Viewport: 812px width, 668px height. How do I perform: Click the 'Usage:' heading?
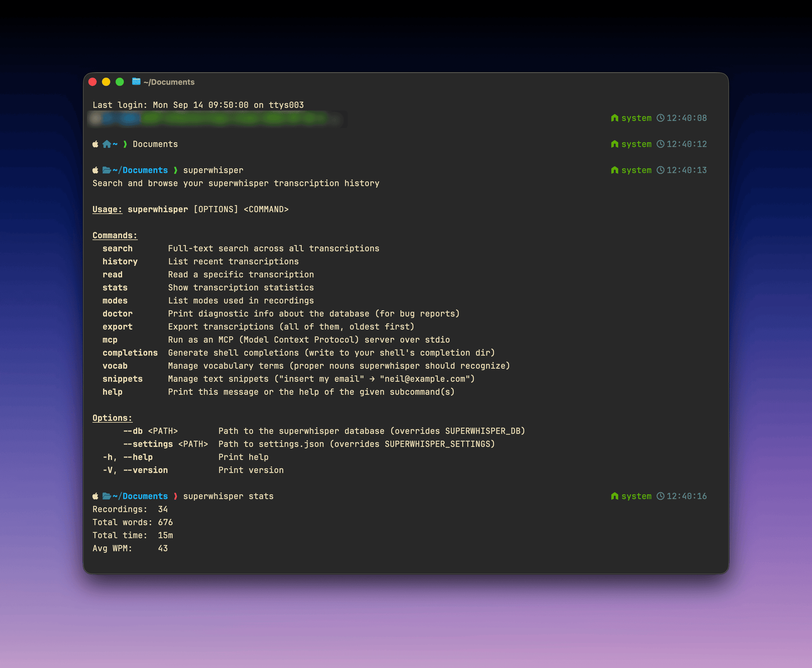(x=107, y=209)
